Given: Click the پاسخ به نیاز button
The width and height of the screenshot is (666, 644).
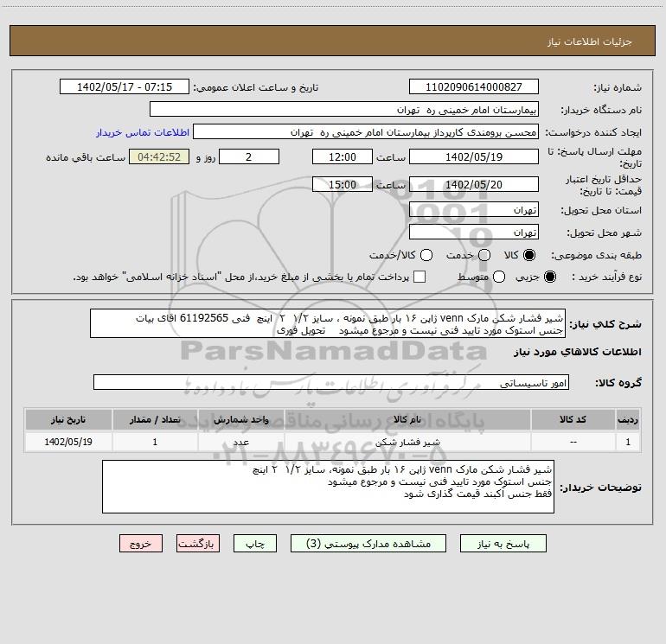Looking at the screenshot, I should click(x=503, y=544).
